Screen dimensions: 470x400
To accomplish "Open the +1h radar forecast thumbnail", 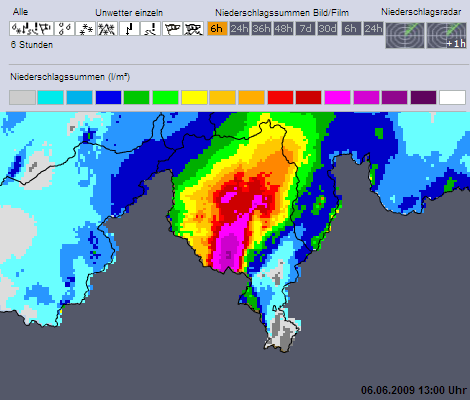I will pos(447,35).
